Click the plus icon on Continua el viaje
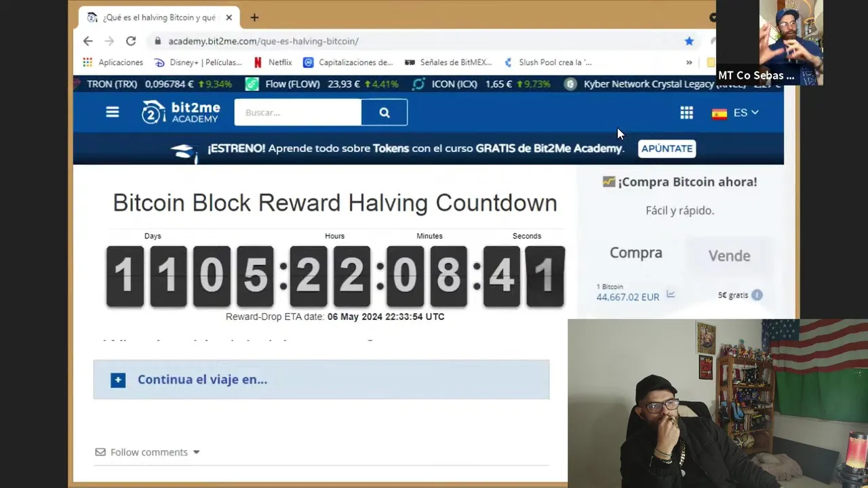868x488 pixels. (118, 380)
